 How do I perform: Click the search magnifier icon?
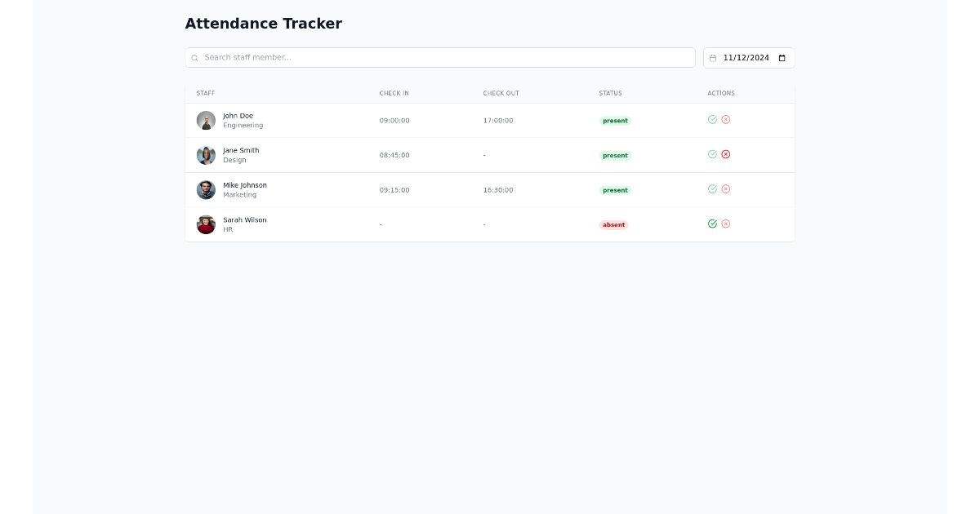coord(194,57)
